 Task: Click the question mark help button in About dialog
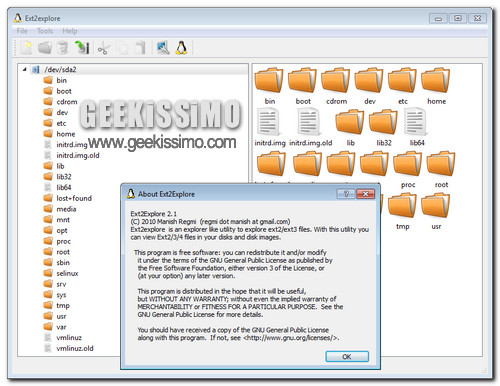[x=346, y=194]
